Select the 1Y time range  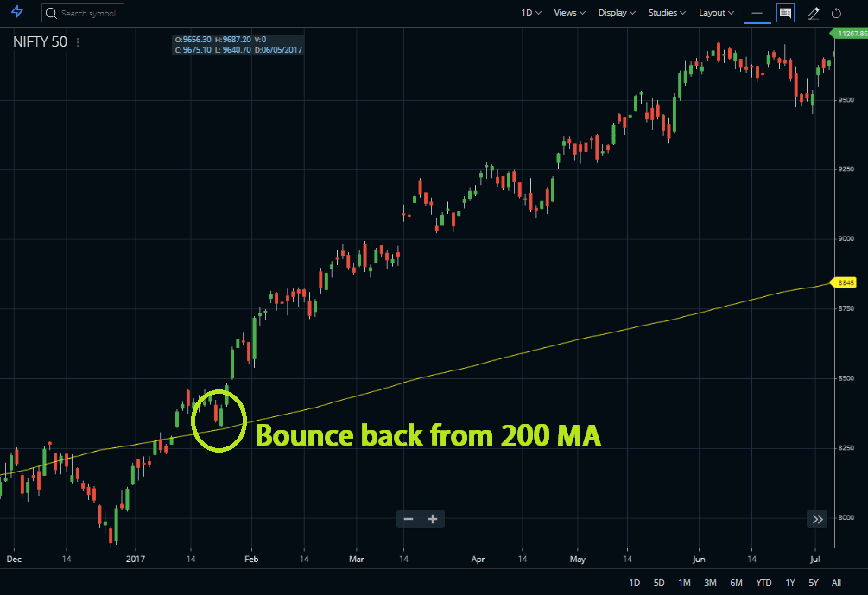click(790, 582)
